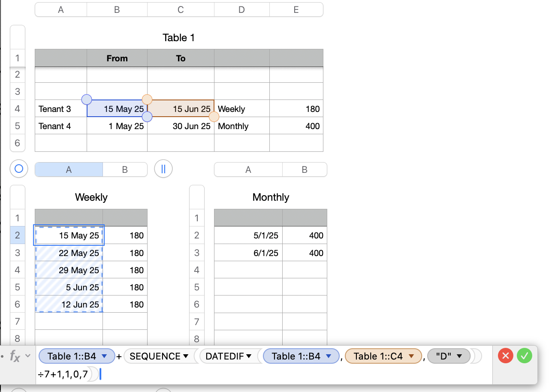Open the arrow on the Table 1::B4 token inside DATEDIF
Screen dimensions: 555x392
pyautogui.click(x=328, y=356)
